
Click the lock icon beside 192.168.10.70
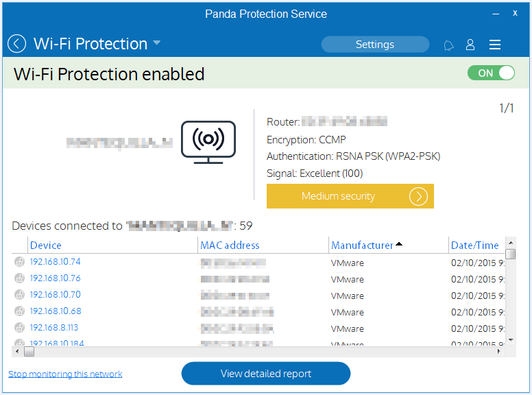coord(19,295)
